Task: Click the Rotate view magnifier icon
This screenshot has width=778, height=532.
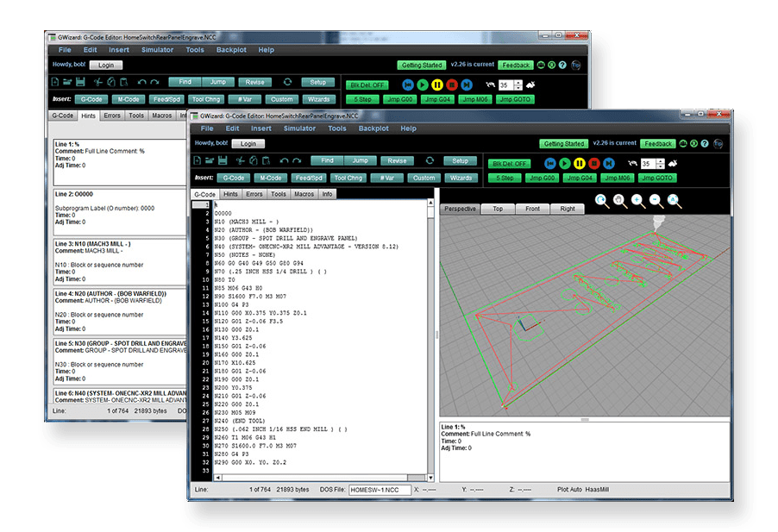Action: point(600,199)
